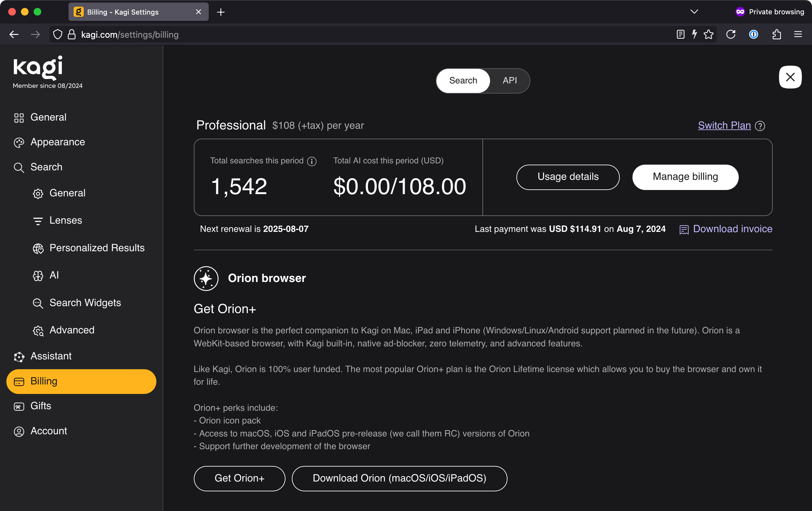Screen dimensions: 812x511
Task: Open Appearance settings
Action: tap(81, 142)
